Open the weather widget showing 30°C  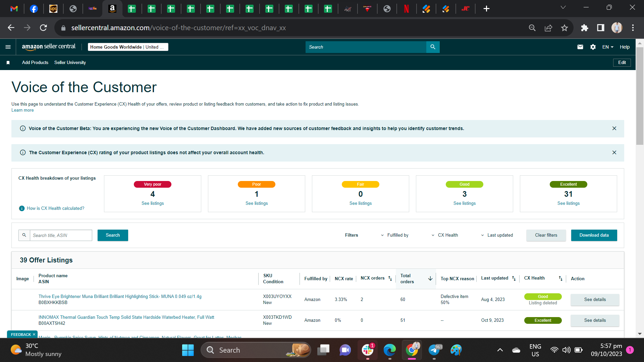click(36, 350)
